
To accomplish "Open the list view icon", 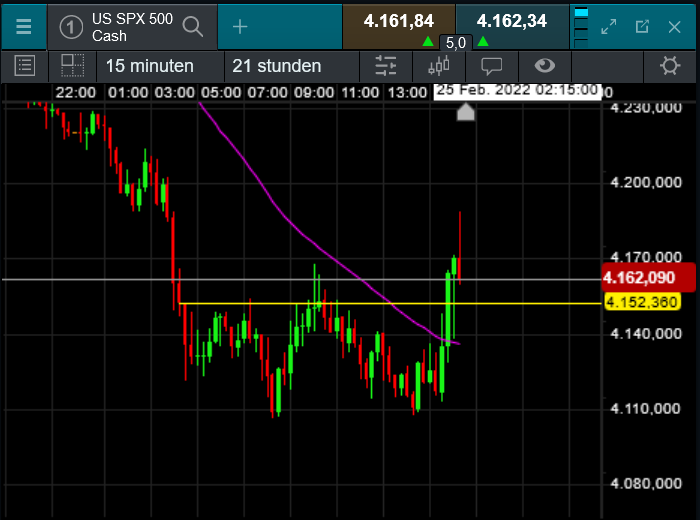I will point(25,66).
